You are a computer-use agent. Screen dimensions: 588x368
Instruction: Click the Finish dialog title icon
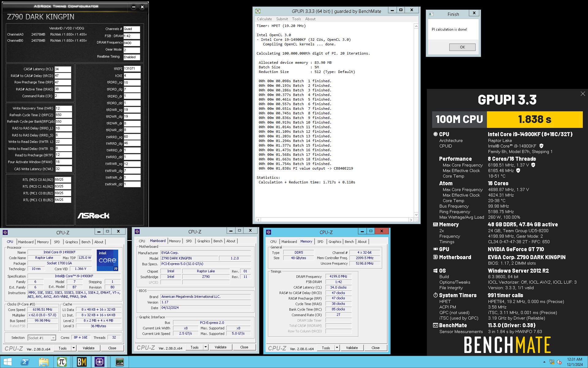tap(431, 14)
